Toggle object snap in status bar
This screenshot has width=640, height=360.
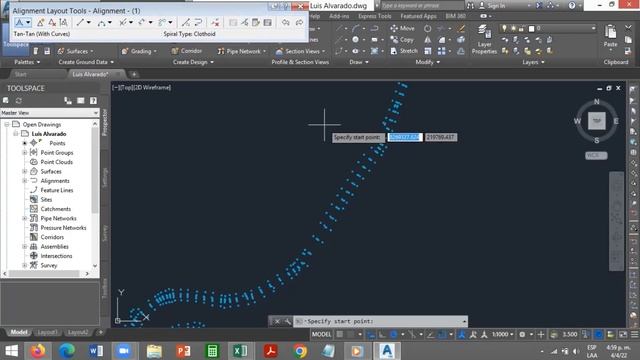pos(442,334)
